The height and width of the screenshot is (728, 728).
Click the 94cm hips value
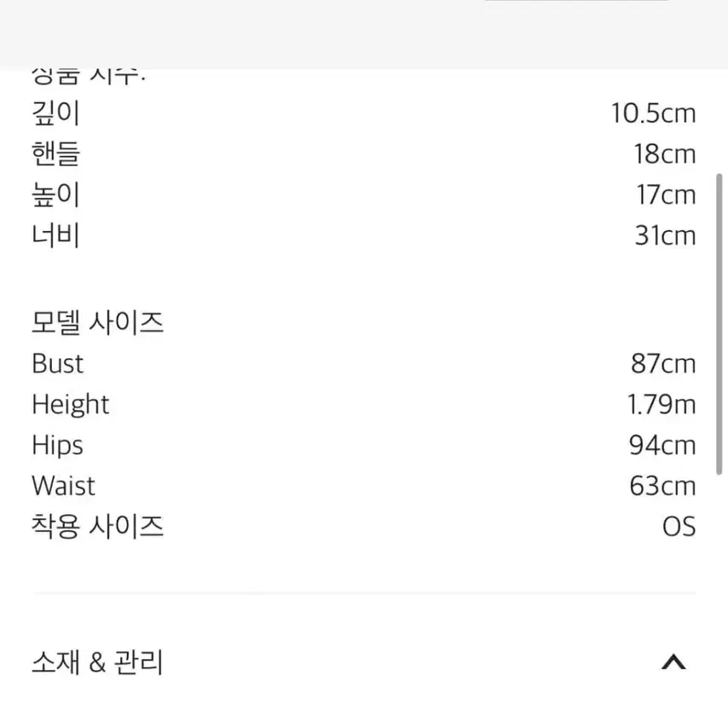tap(662, 445)
